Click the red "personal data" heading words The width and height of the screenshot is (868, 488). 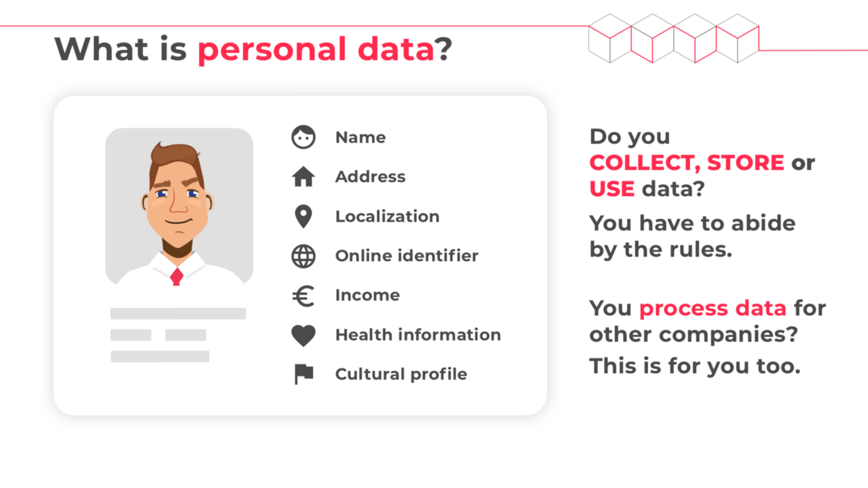click(x=316, y=49)
